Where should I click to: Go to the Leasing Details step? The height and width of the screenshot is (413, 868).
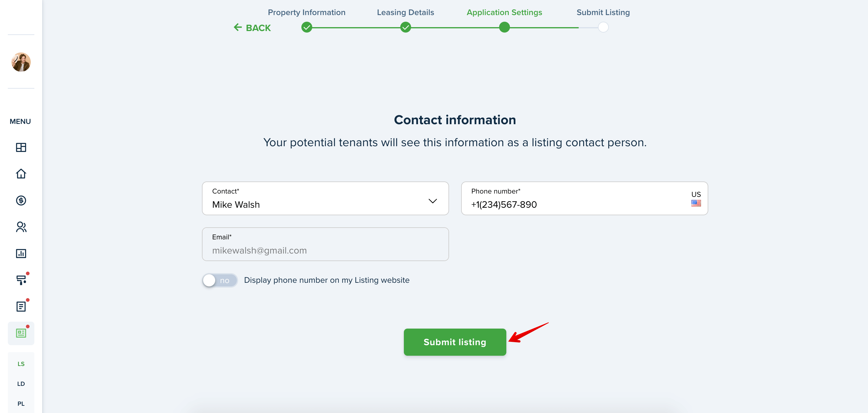[405, 12]
